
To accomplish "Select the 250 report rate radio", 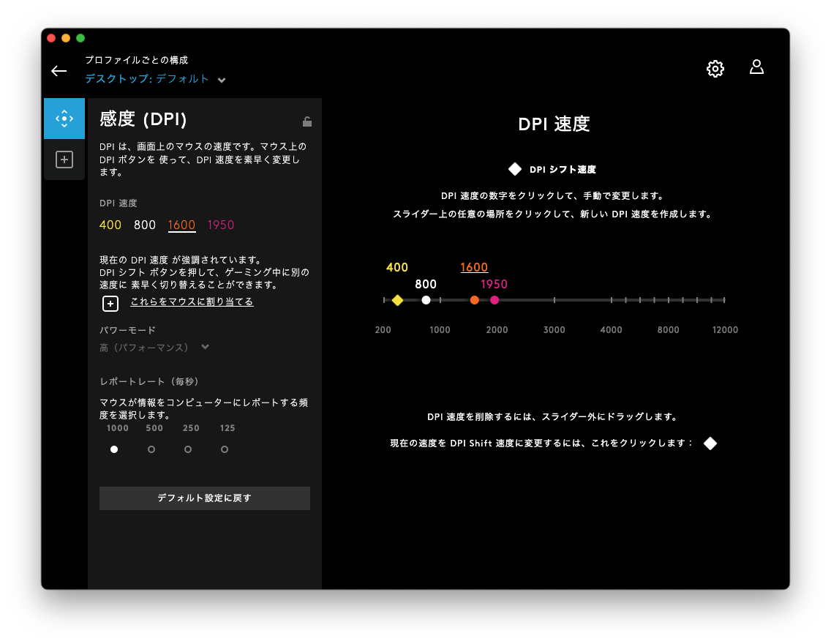I will pyautogui.click(x=187, y=449).
